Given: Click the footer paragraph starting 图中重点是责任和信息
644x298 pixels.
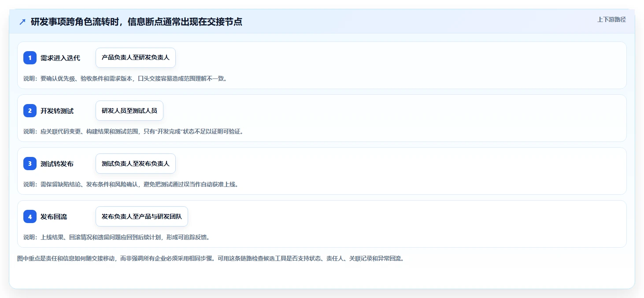Looking at the screenshot, I should point(211,258).
